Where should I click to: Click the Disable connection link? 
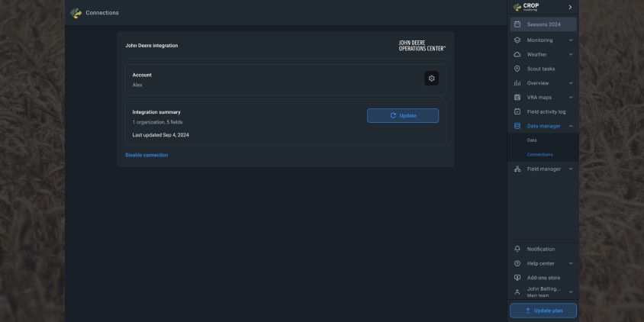(147, 155)
